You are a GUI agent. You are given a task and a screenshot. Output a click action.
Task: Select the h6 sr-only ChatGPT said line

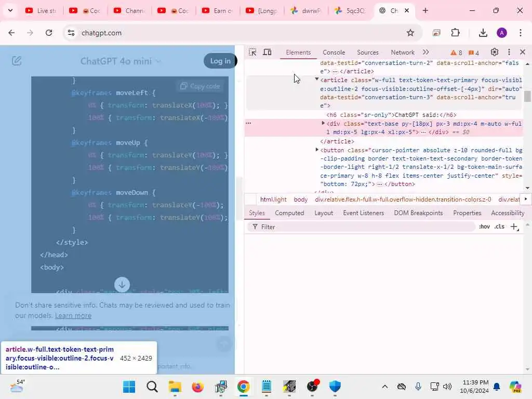[391, 115]
